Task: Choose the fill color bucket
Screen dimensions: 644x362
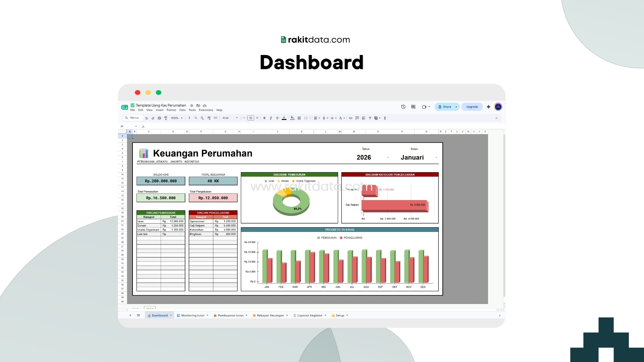Action: click(x=292, y=118)
